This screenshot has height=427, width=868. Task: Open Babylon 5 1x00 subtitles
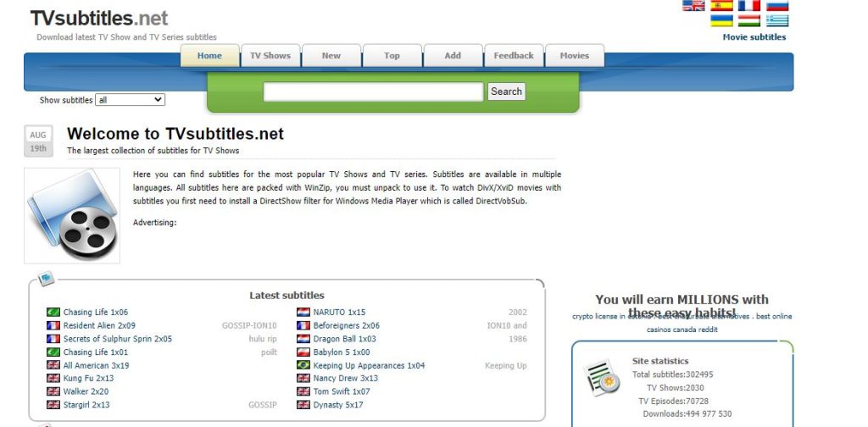(342, 352)
